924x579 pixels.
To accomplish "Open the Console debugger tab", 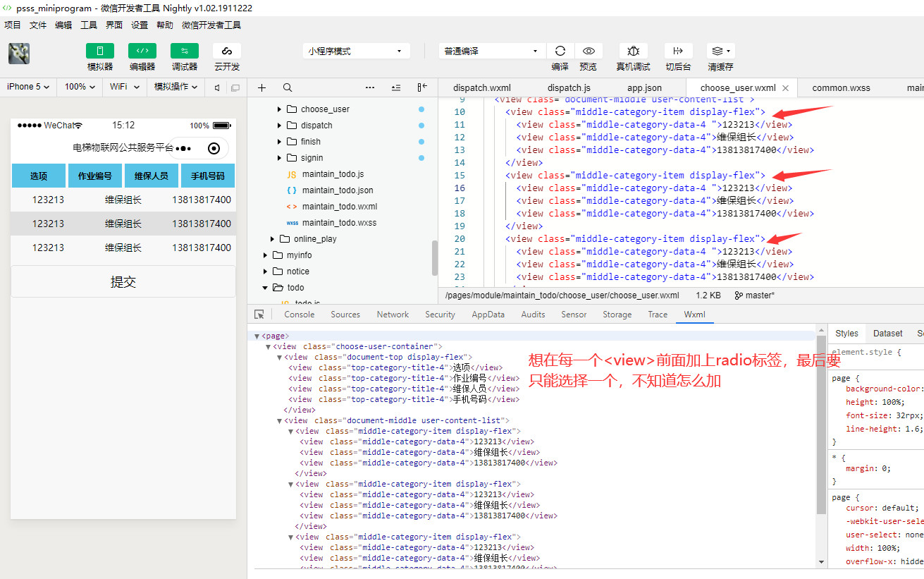I will click(300, 315).
